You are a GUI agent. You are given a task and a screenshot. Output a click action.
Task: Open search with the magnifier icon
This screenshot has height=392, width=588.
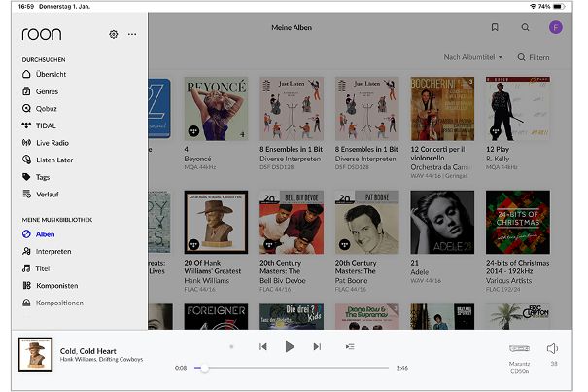[x=526, y=28]
